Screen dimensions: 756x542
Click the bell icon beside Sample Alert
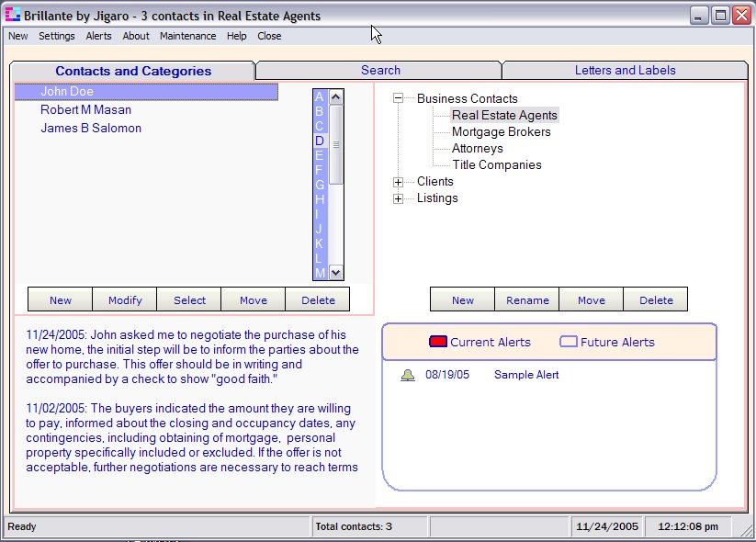tap(408, 375)
